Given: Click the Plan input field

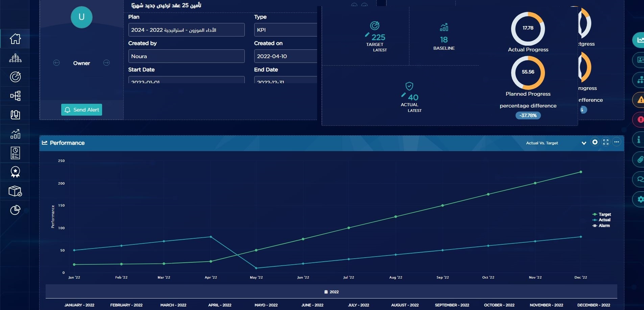Looking at the screenshot, I should coord(186,30).
